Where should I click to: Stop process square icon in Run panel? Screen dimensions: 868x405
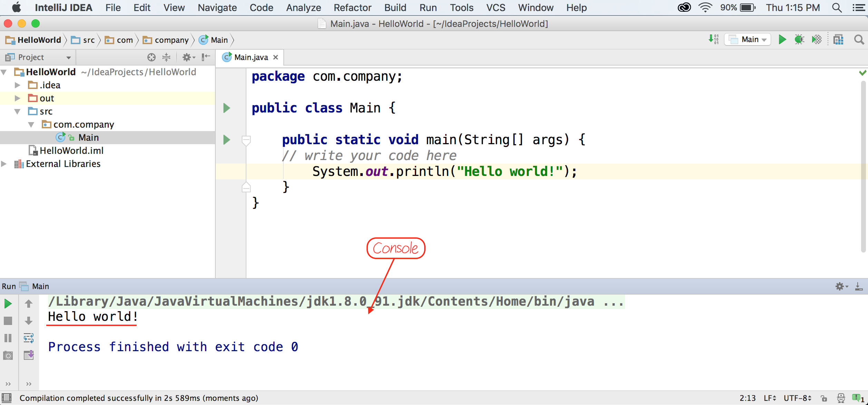[8, 321]
